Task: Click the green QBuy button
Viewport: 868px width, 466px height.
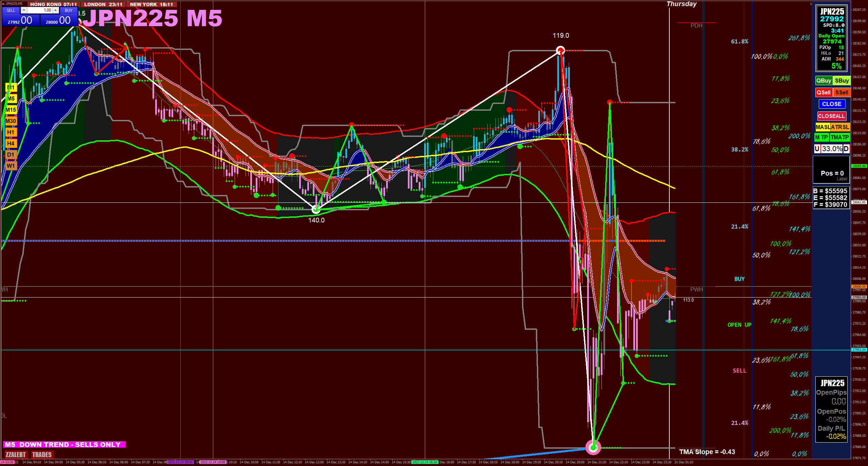Action: tap(824, 80)
